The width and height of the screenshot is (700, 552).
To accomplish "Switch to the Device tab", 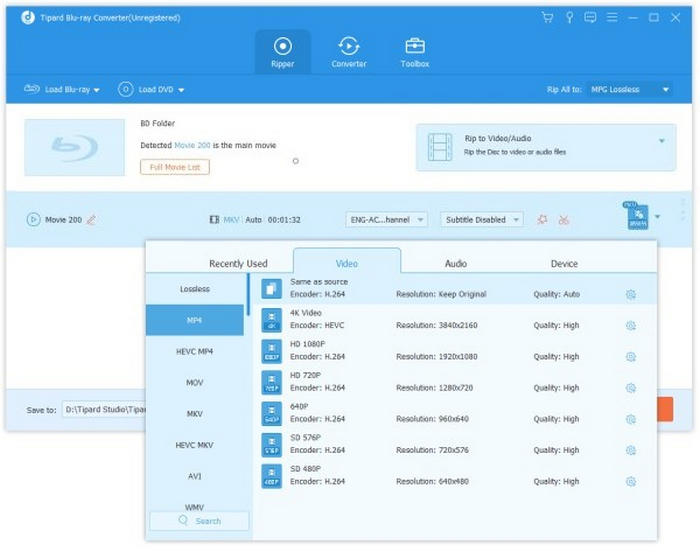I will pos(564,263).
